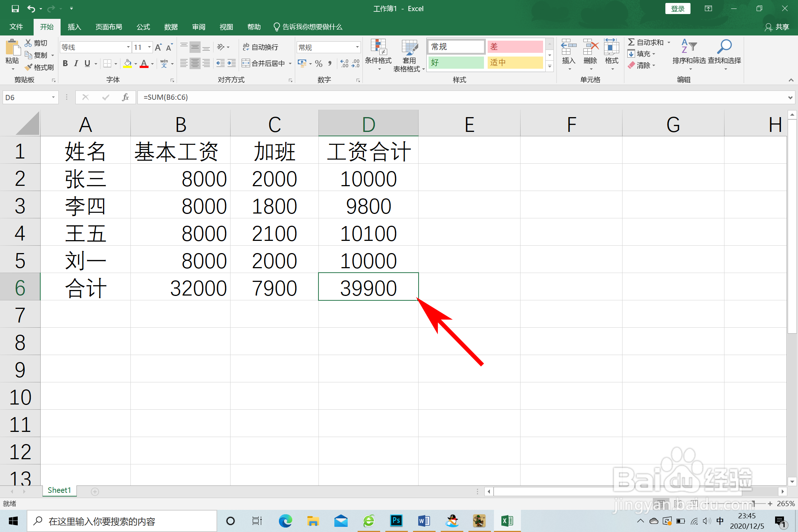Open Conditional Formatting (条件格式)

click(x=378, y=54)
